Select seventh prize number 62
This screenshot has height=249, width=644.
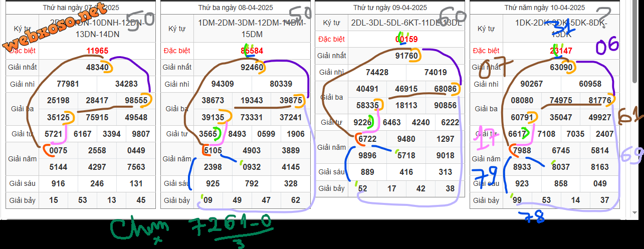point(295,200)
